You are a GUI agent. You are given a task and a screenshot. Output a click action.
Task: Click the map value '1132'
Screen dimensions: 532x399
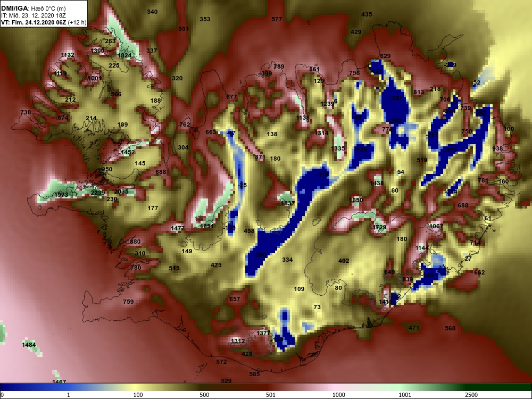(x=68, y=55)
